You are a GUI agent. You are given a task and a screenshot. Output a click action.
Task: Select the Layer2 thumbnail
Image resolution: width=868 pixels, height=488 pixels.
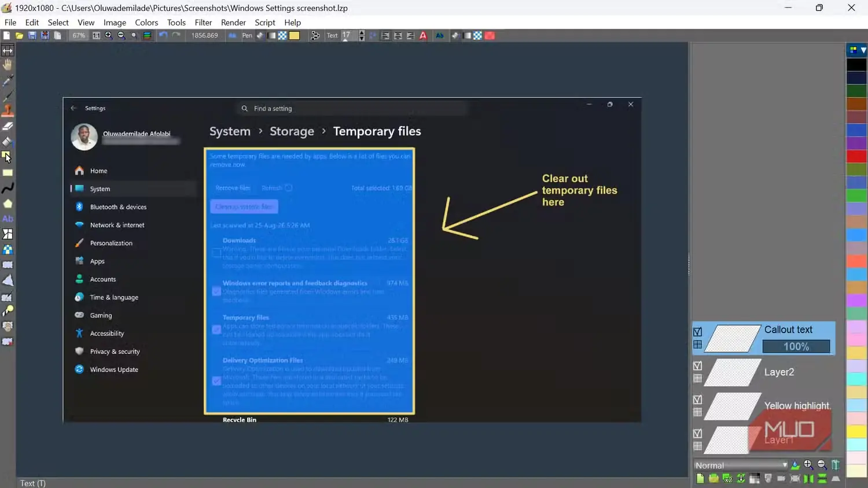[x=733, y=372]
